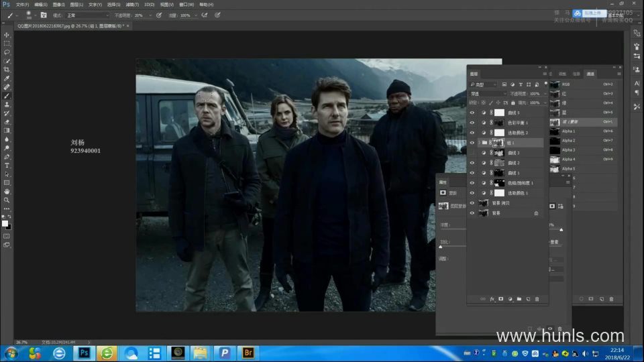Select the Horizontal Type tool
This screenshot has width=644, height=362.
7,165
